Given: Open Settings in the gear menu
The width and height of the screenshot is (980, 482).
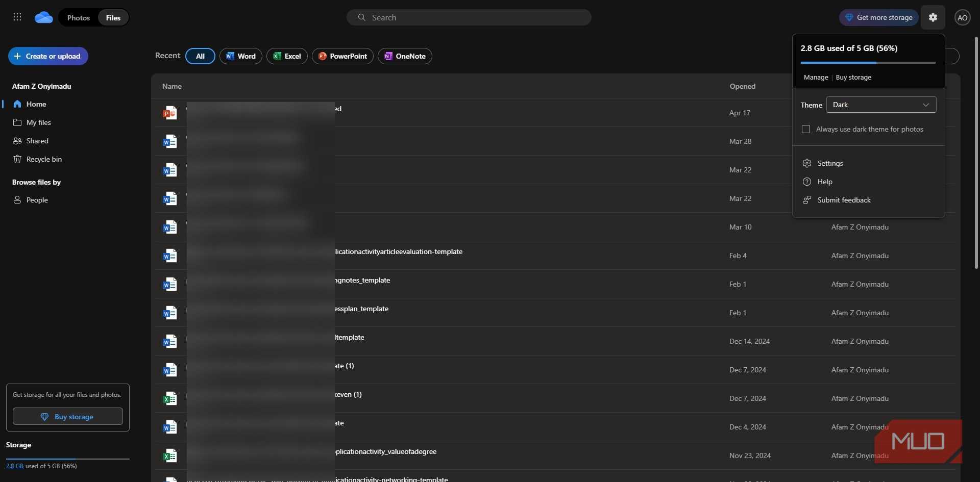Looking at the screenshot, I should click(x=830, y=163).
